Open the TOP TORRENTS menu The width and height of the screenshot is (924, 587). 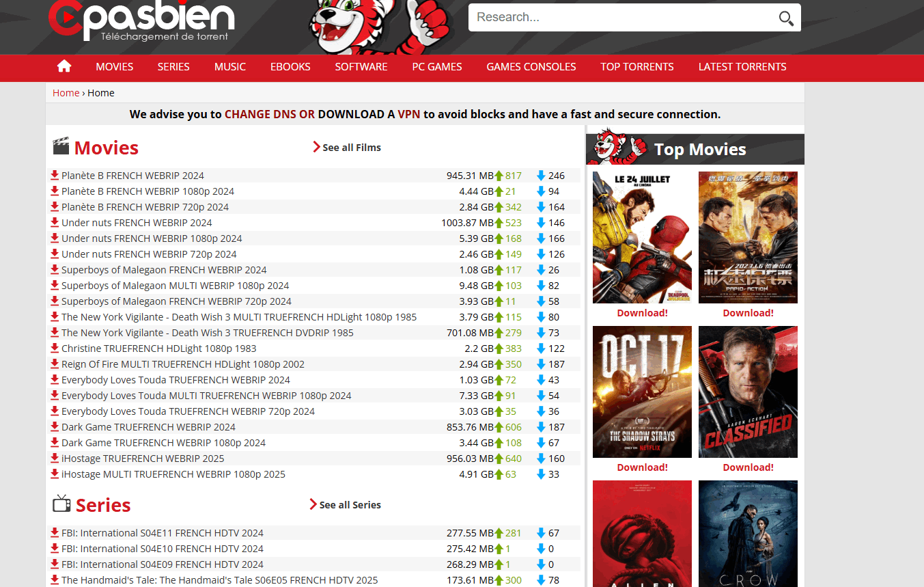tap(637, 67)
